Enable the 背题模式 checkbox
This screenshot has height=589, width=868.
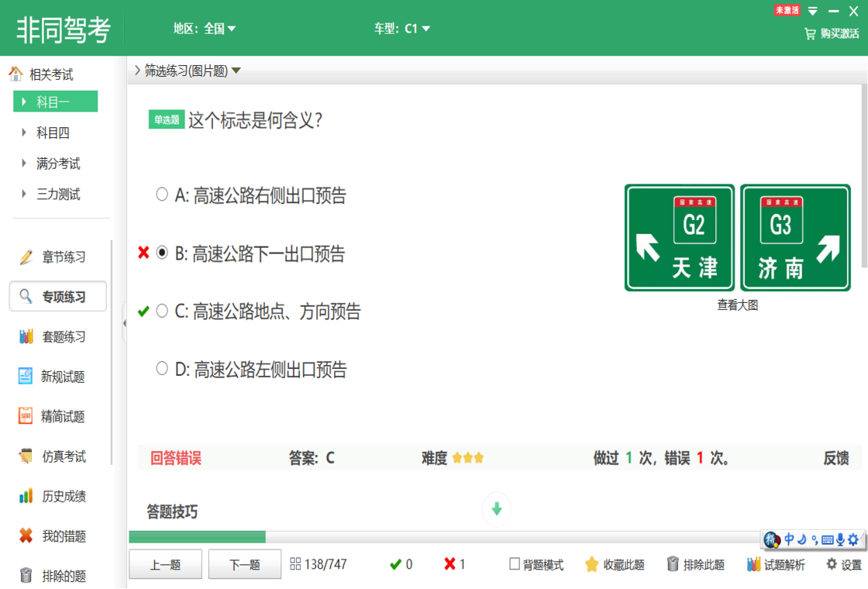pos(515,564)
